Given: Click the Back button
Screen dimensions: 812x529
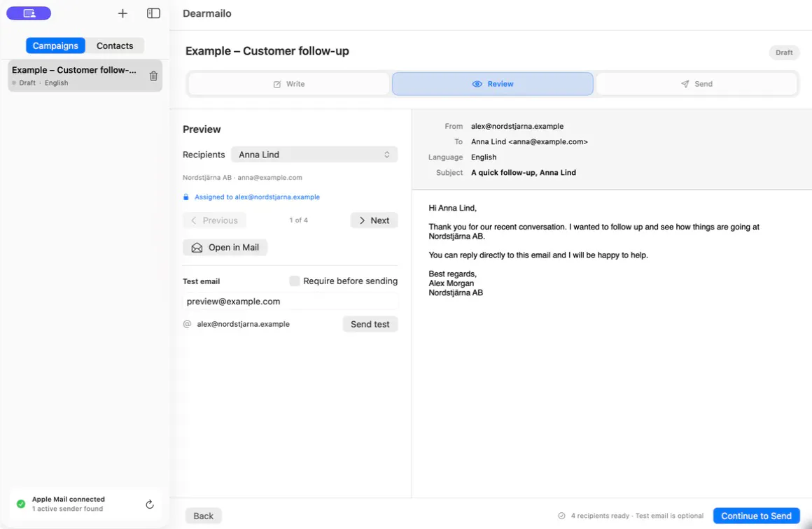Looking at the screenshot, I should 203,516.
